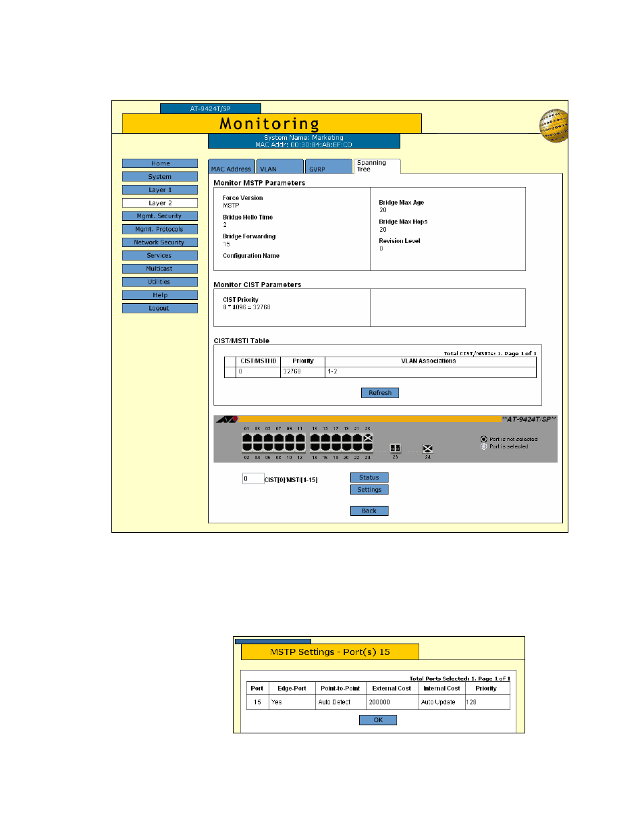This screenshot has width=644, height=834.
Task: Select port 04 on the switch image
Action: pyautogui.click(x=257, y=447)
